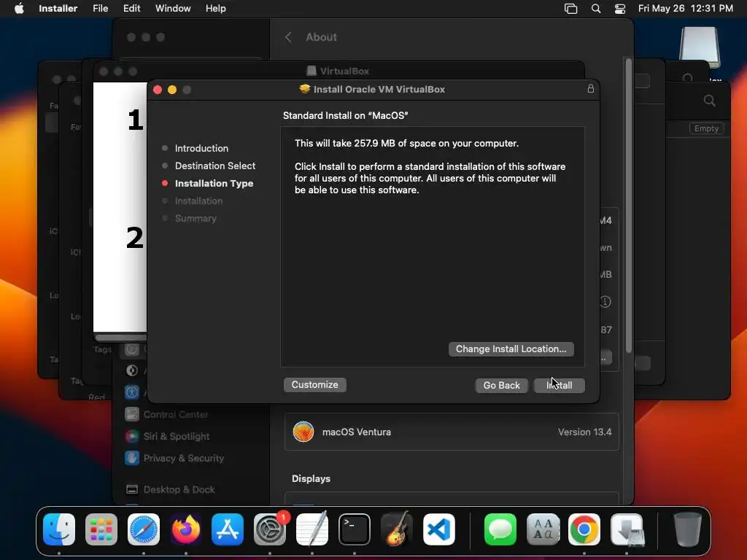Open System Settings from the Dock

[x=270, y=529]
